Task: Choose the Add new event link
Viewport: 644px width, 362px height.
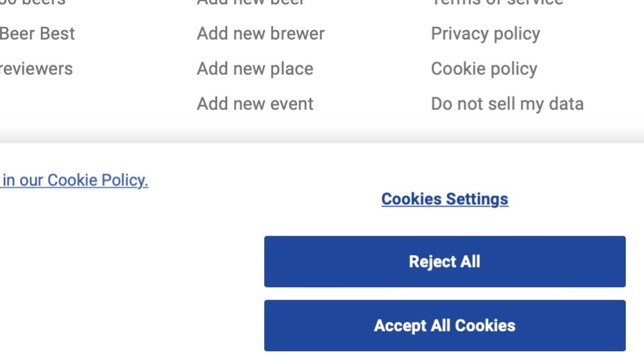Action: click(255, 104)
